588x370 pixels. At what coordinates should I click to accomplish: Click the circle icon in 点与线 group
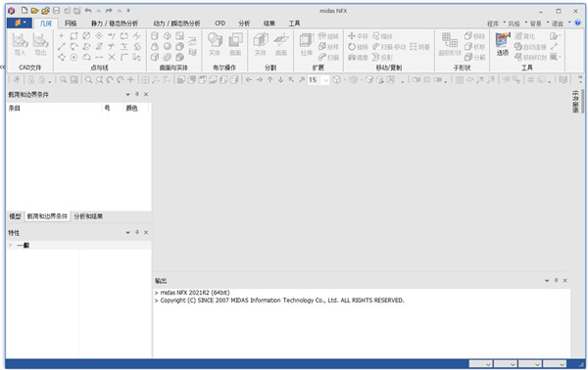73,57
